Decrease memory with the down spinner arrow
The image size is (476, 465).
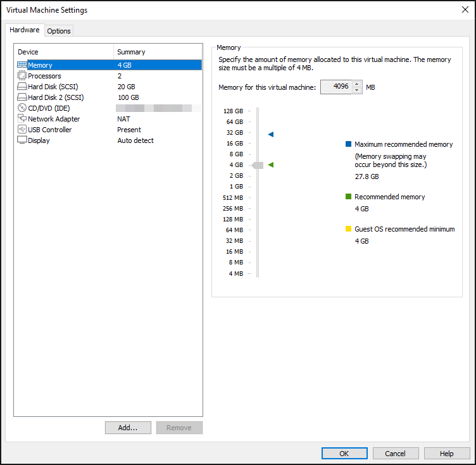point(357,90)
